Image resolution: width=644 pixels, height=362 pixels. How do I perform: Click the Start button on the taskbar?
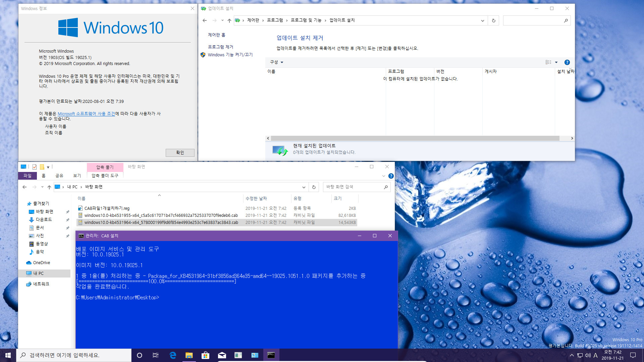coord(8,355)
